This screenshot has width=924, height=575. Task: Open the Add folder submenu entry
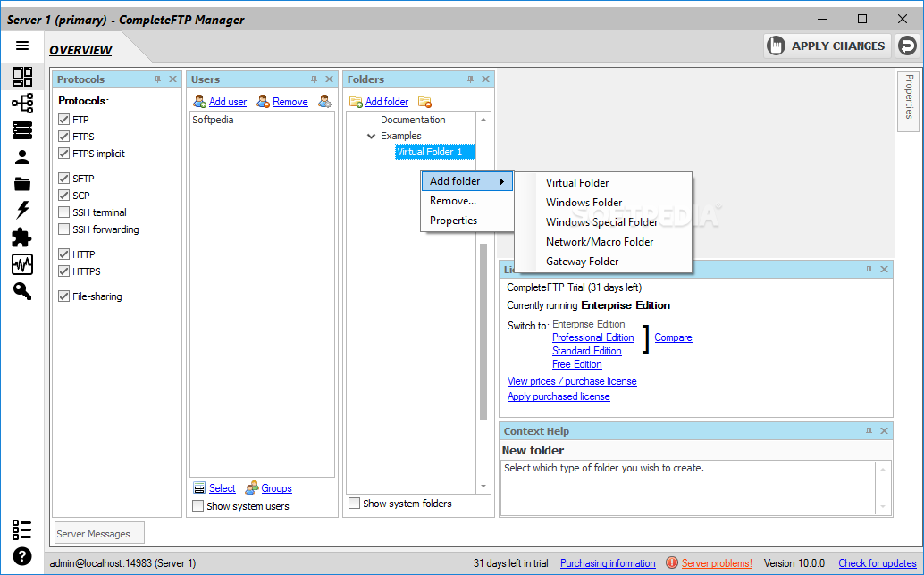(466, 181)
